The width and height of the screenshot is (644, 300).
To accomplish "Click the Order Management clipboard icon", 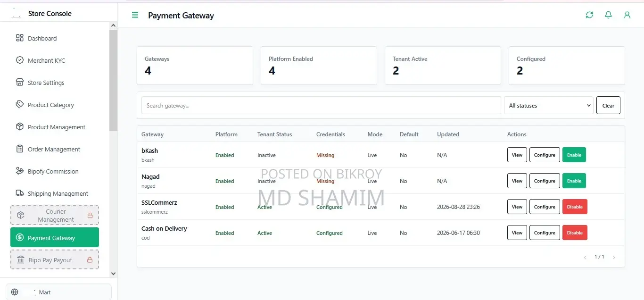I will [x=20, y=149].
